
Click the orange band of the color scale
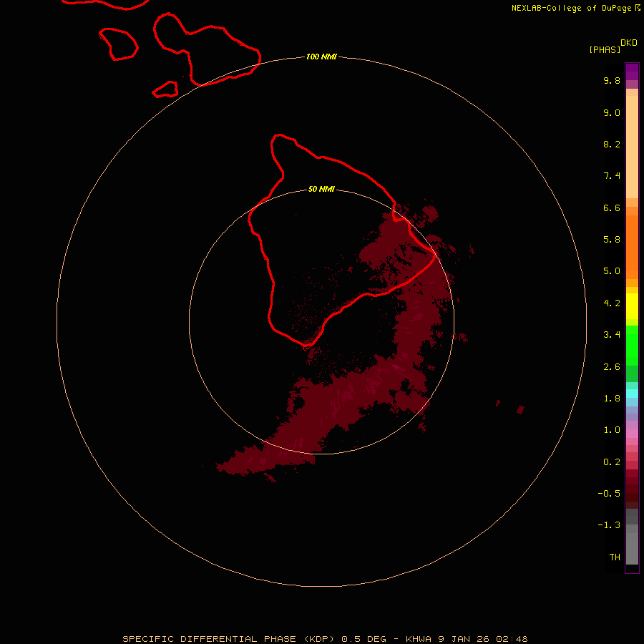[632, 247]
